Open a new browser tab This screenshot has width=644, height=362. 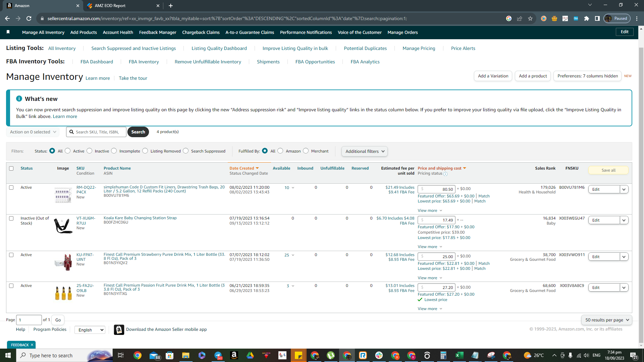[171, 6]
